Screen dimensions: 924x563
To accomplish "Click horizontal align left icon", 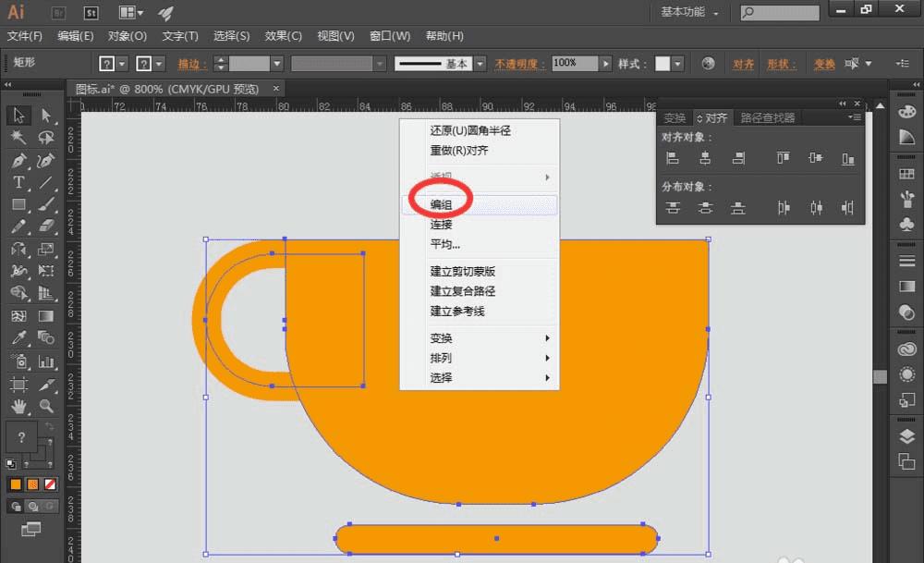I will (x=673, y=159).
